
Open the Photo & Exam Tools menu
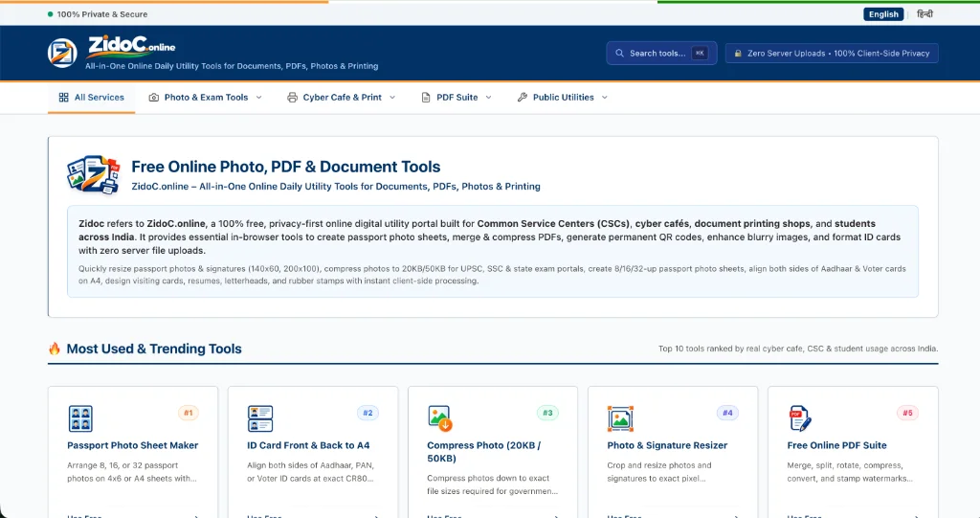206,98
